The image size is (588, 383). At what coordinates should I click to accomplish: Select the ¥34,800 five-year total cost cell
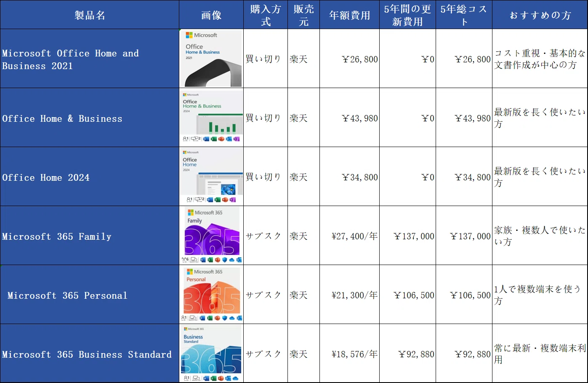[x=464, y=177]
